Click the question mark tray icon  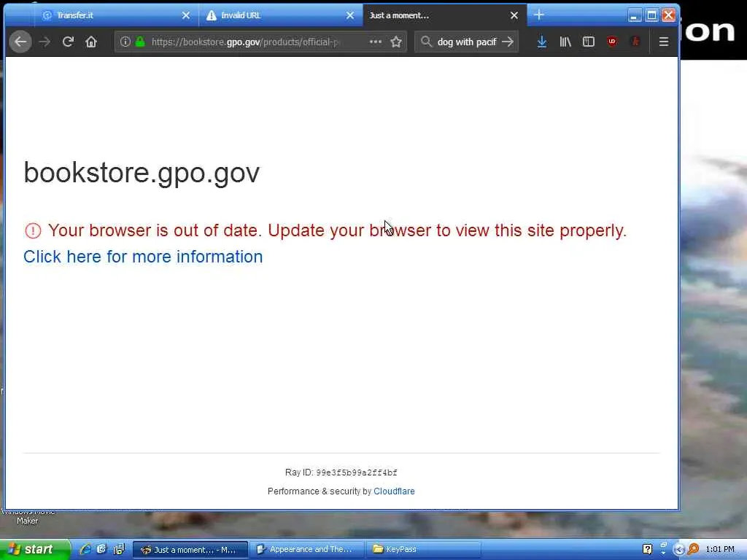point(648,549)
